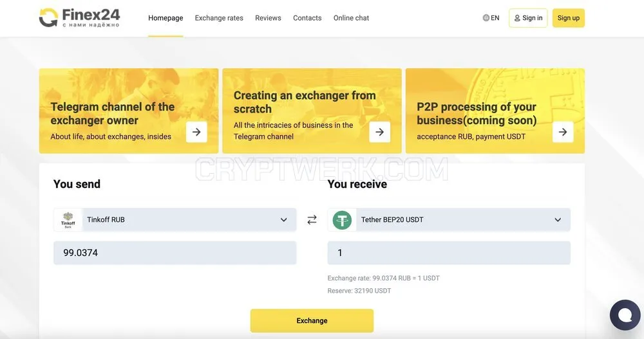This screenshot has height=339, width=644.
Task: Focus the send amount field showing 99.0374
Action: 175,253
